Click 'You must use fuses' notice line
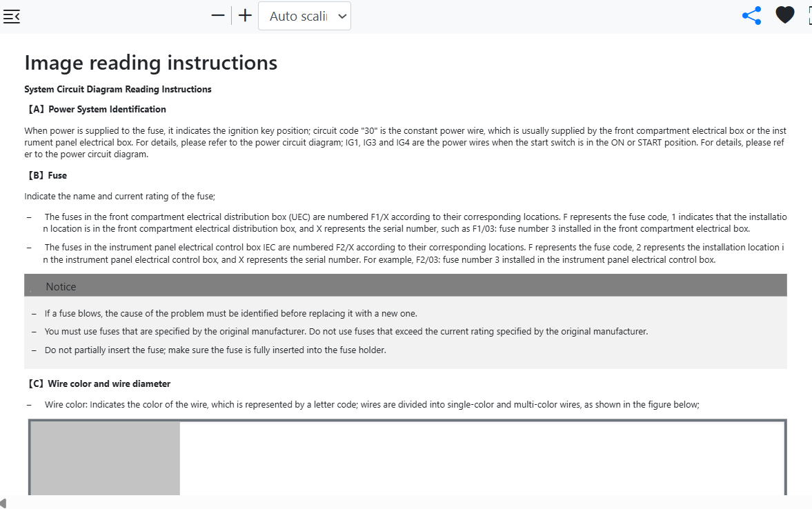The width and height of the screenshot is (812, 509). tap(346, 331)
